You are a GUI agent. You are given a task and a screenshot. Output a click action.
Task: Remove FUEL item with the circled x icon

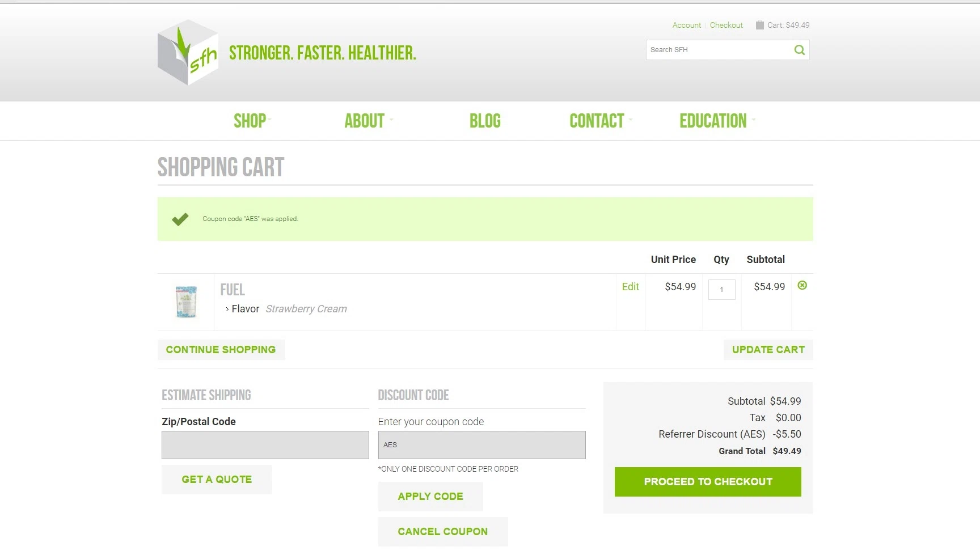pyautogui.click(x=802, y=285)
